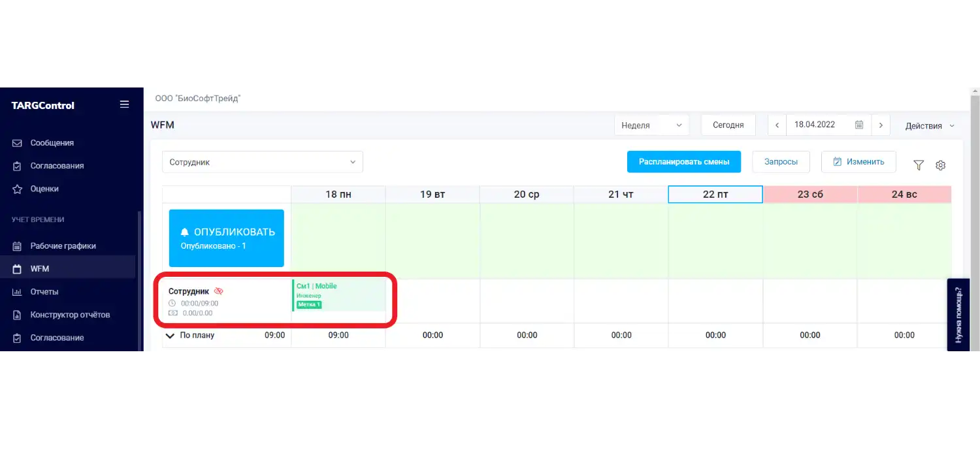The height and width of the screenshot is (457, 980).
Task: Click the Метка 1 tag on the shift
Action: pos(309,305)
